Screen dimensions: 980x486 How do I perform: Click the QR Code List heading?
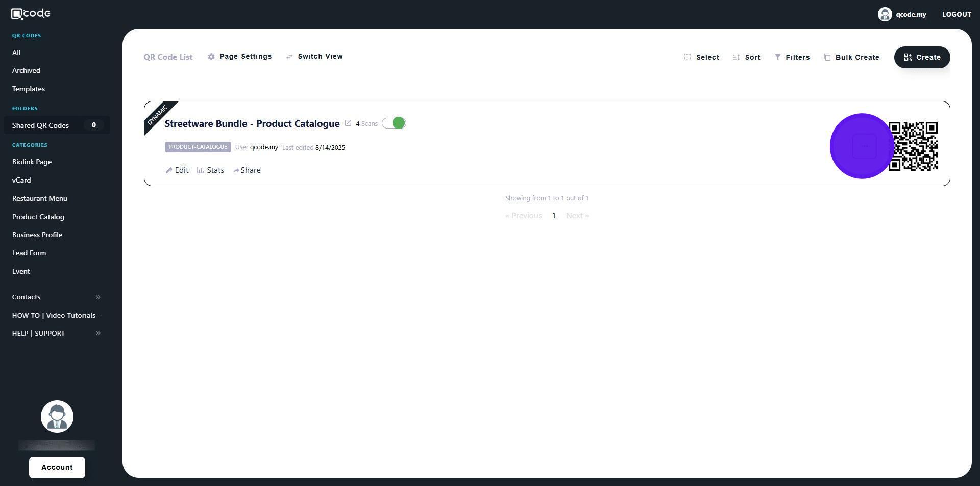tap(168, 57)
